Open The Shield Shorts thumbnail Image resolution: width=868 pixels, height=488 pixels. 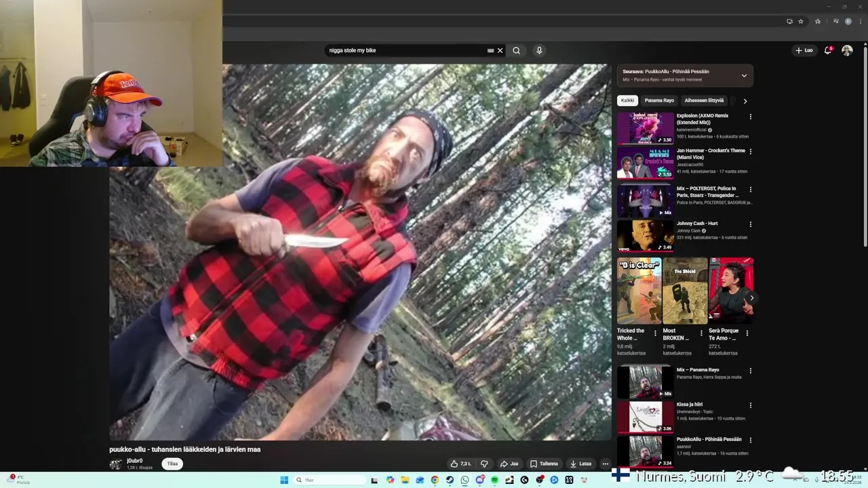click(x=685, y=291)
